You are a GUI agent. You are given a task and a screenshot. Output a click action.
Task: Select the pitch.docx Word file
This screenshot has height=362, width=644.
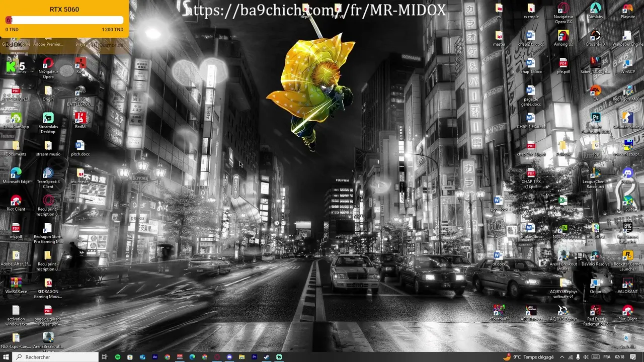80,148
